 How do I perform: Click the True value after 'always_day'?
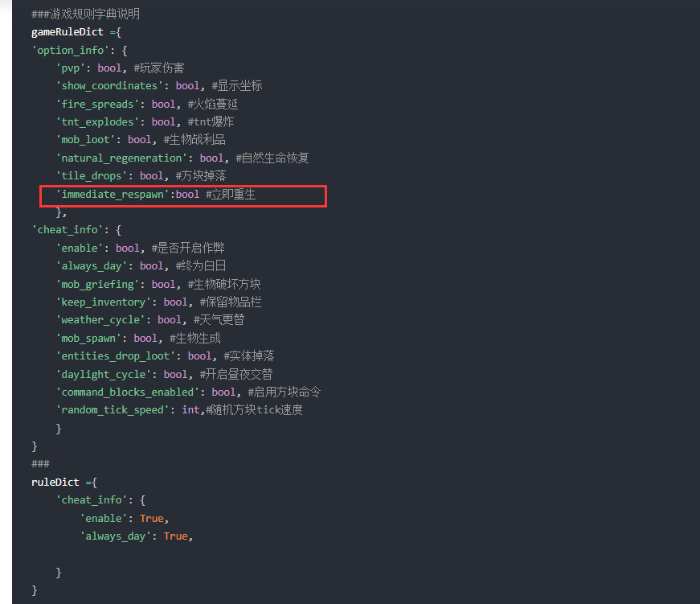click(176, 536)
